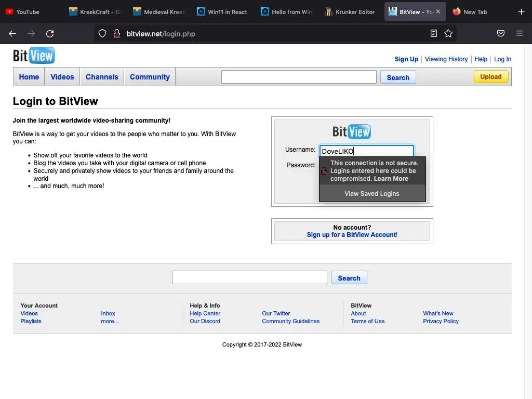Click the bottom Search button
This screenshot has height=399, width=532.
[x=349, y=278]
